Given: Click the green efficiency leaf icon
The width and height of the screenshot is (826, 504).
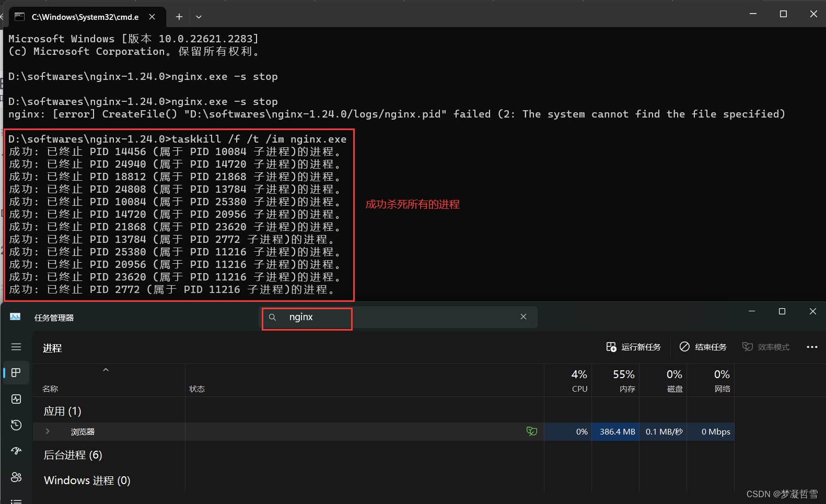Looking at the screenshot, I should (x=532, y=431).
